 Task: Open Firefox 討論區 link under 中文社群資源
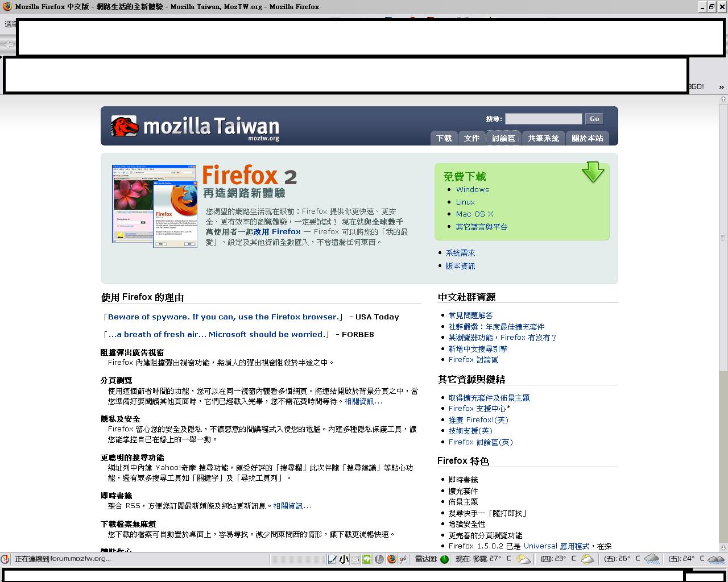pyautogui.click(x=473, y=360)
